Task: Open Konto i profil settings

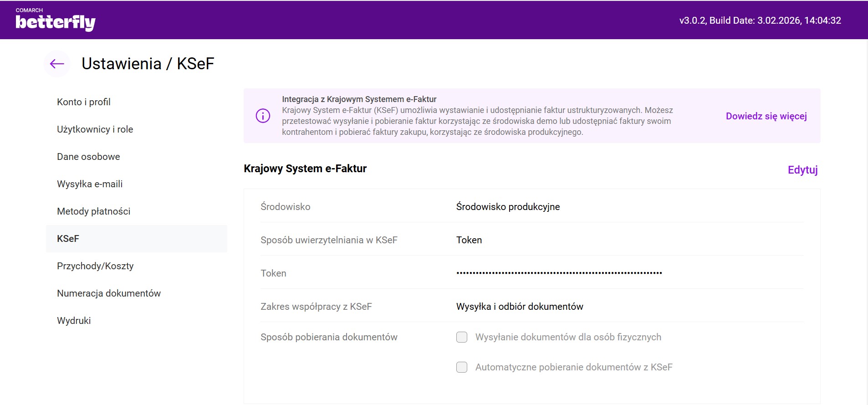Action: pos(84,102)
